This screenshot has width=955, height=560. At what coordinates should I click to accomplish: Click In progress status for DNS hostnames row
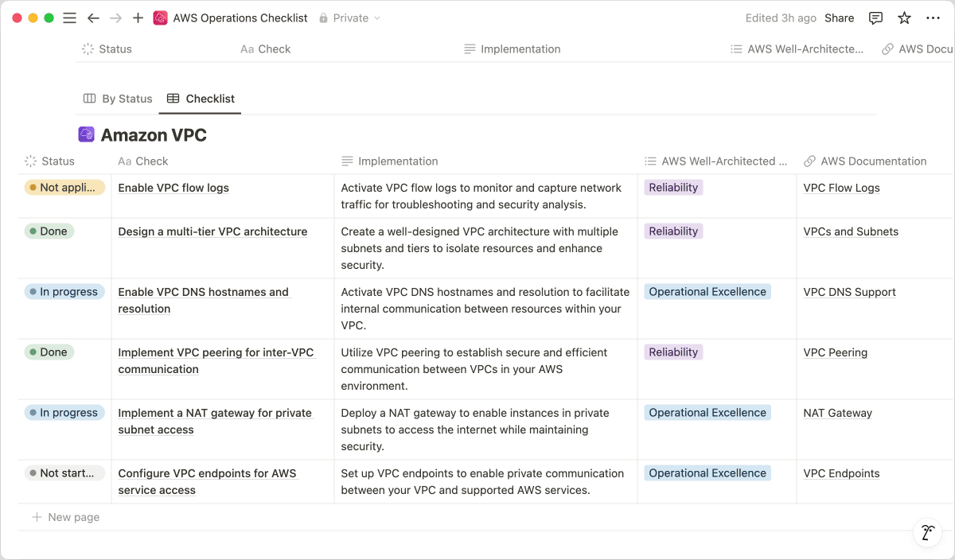click(x=64, y=292)
